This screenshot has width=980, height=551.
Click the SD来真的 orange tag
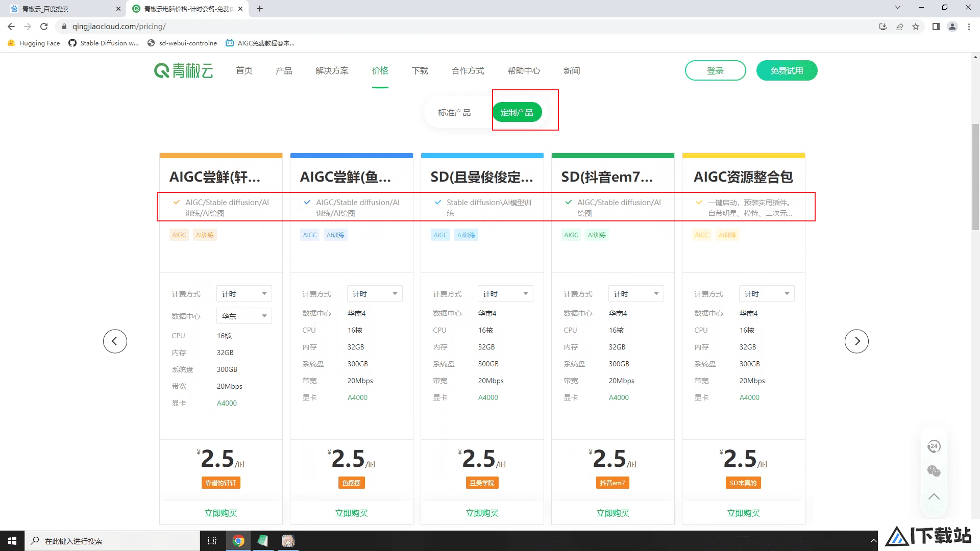[743, 483]
